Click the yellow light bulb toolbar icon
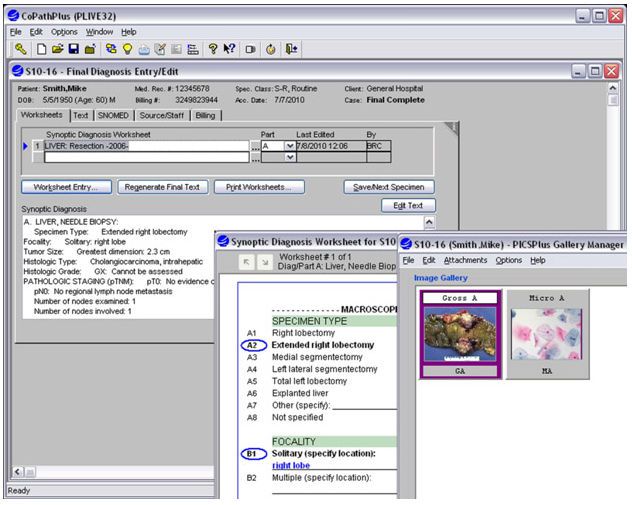The height and width of the screenshot is (505, 632). [x=127, y=49]
